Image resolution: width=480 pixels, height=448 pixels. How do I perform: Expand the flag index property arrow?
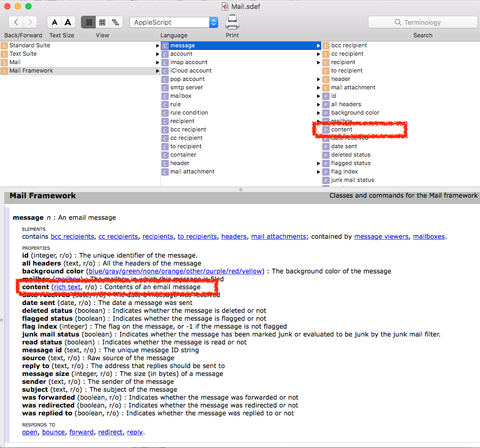(318, 172)
